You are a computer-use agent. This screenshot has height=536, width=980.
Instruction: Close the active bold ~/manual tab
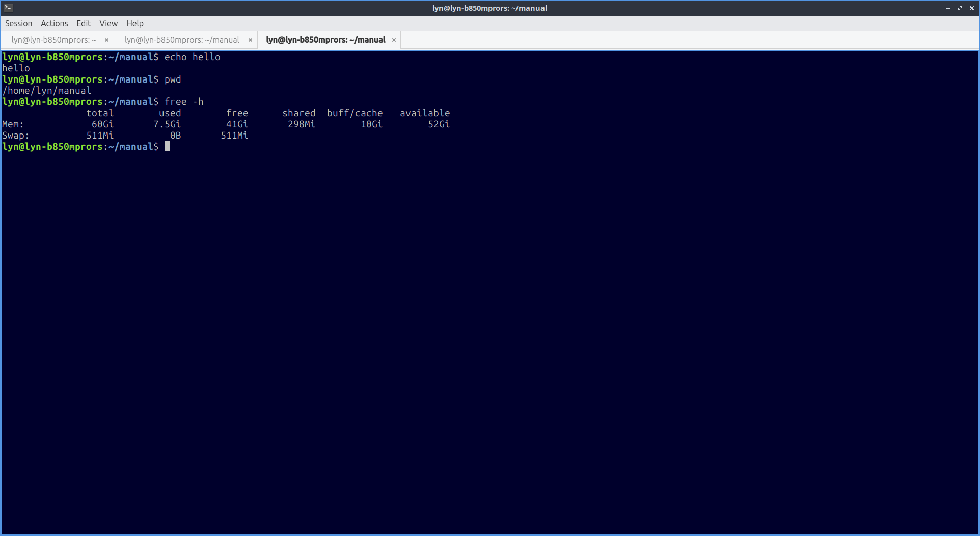[394, 40]
